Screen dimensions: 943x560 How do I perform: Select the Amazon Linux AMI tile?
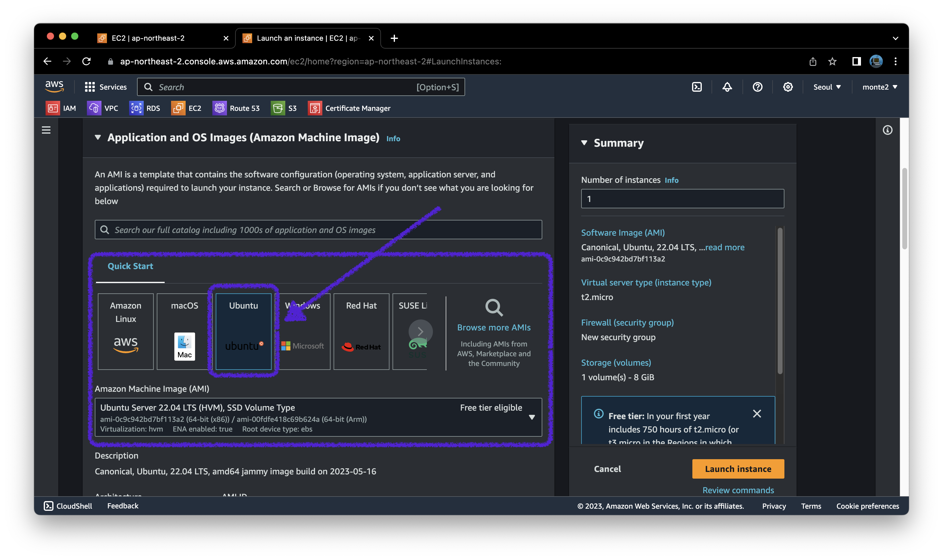click(x=126, y=331)
